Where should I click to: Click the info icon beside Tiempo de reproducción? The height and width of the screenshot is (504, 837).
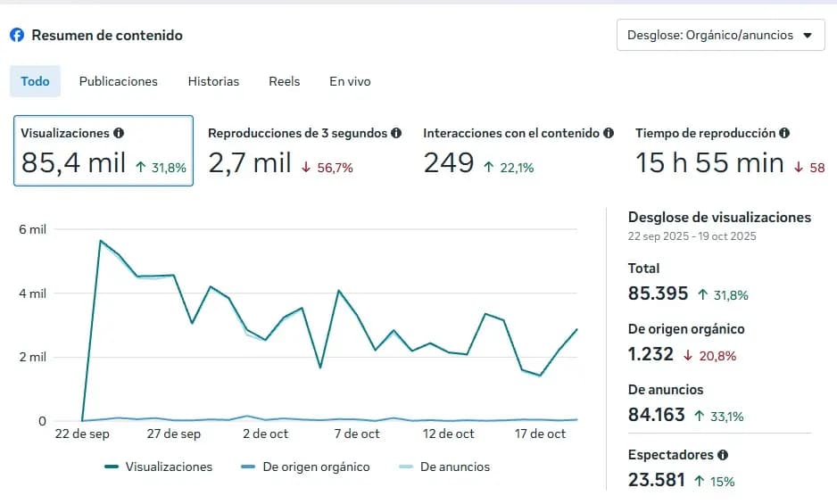pos(784,133)
